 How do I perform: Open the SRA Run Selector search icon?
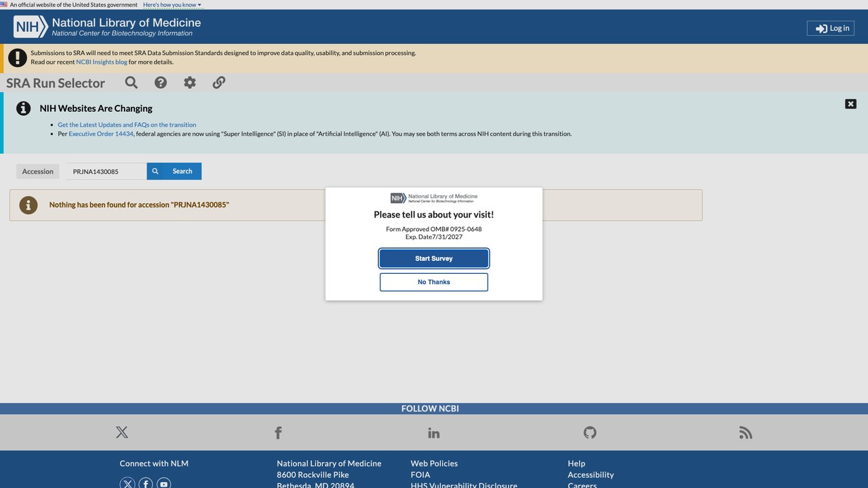pyautogui.click(x=132, y=83)
